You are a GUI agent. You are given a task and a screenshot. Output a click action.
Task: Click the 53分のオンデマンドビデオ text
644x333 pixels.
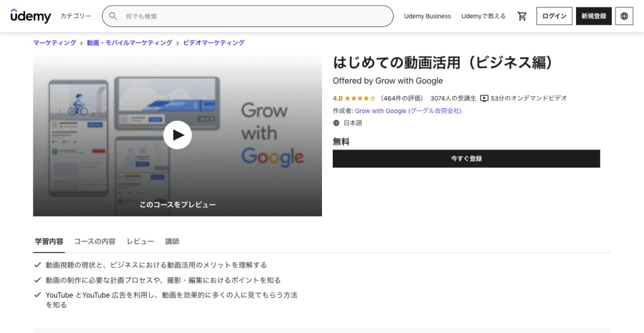528,99
